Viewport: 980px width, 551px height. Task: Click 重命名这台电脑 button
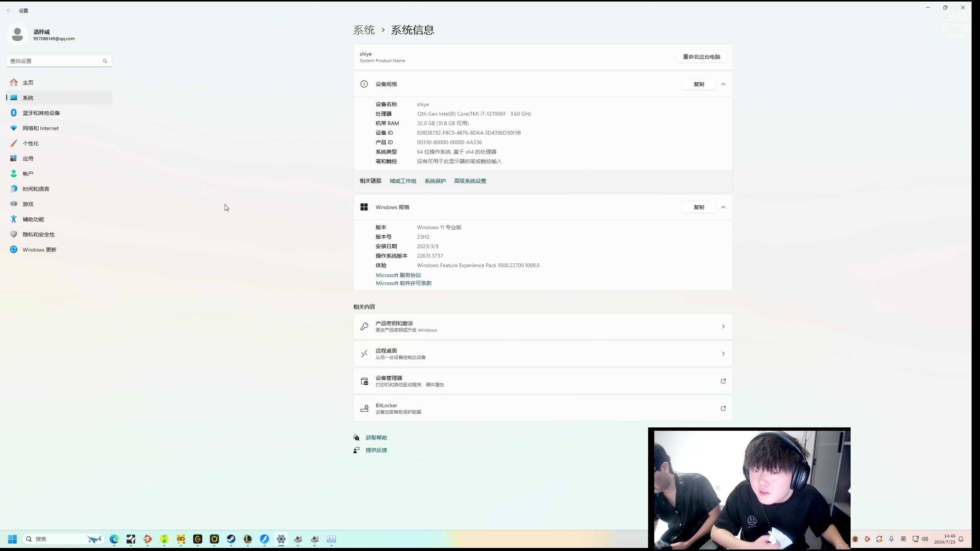(x=701, y=57)
